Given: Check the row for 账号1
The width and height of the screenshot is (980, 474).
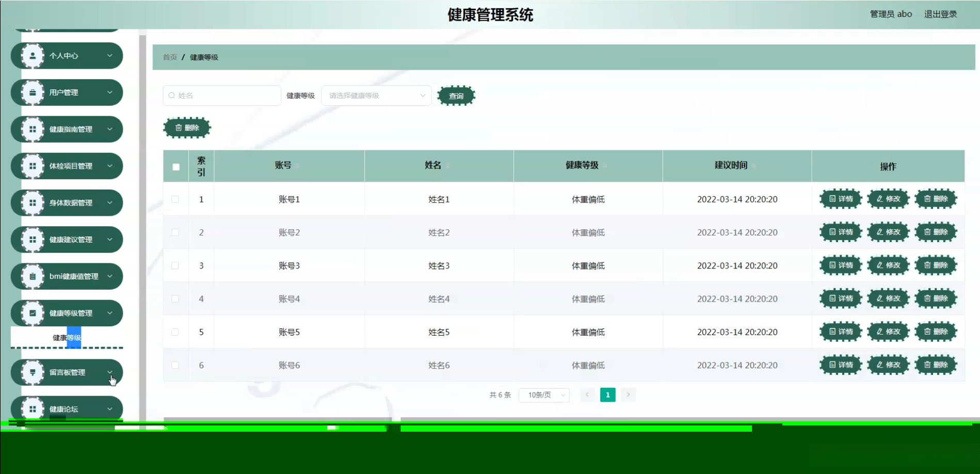Looking at the screenshot, I should [175, 199].
